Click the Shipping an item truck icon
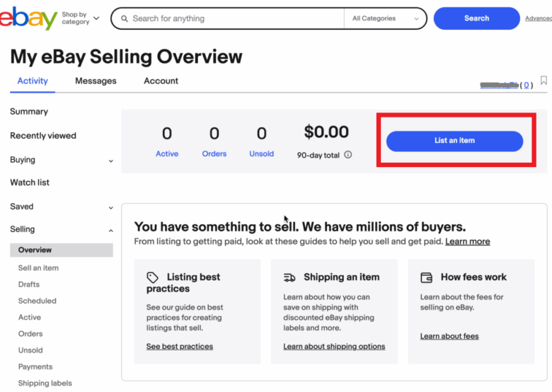 [x=289, y=277]
